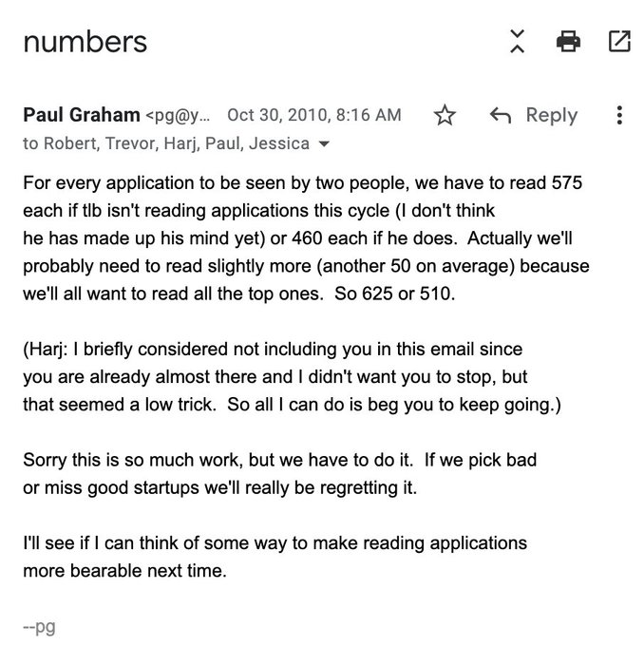
Task: Star the Paul Graham message
Action: pyautogui.click(x=445, y=116)
